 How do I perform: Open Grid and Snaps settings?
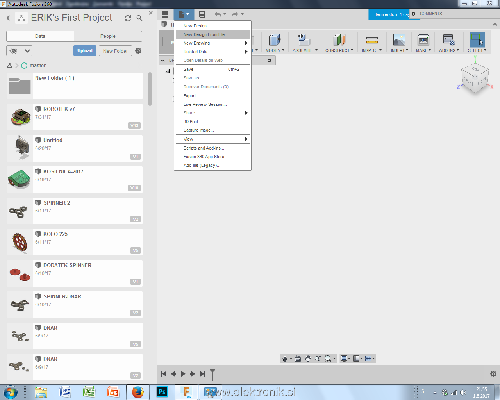point(357,359)
